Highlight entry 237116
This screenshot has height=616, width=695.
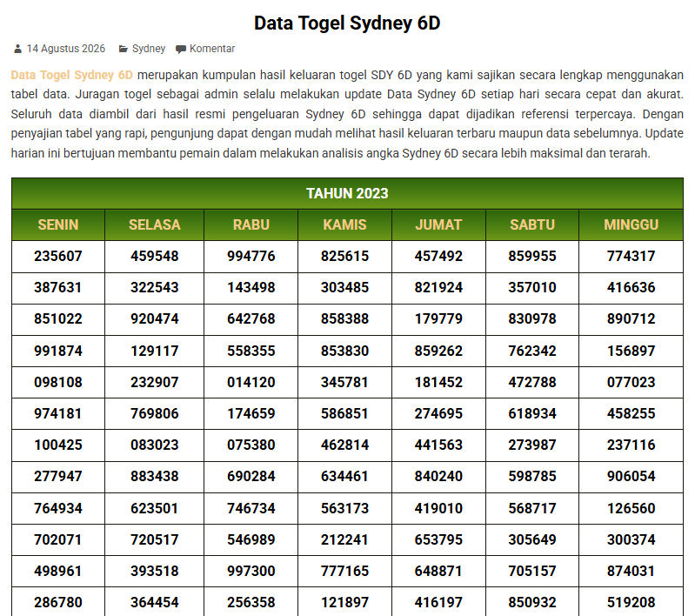(631, 445)
